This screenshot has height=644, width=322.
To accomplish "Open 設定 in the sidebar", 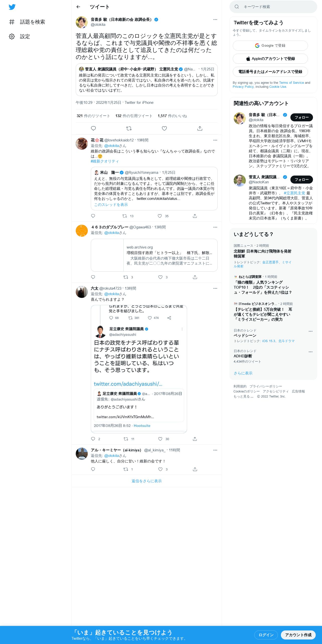I will coord(20,36).
